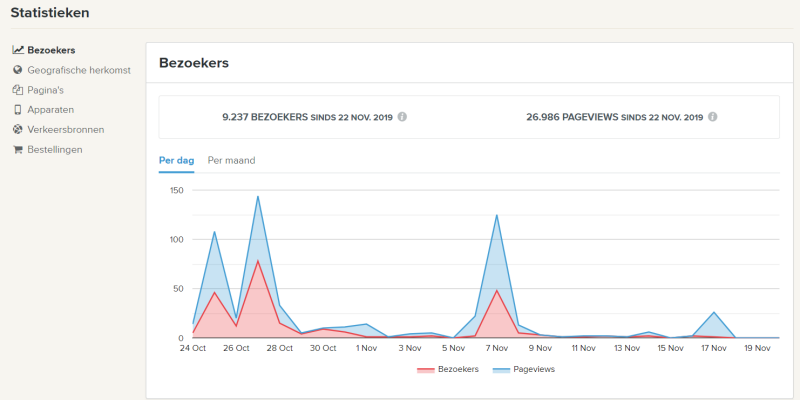Click the Apparaten phone icon
Viewport: 800px width, 400px height.
click(18, 110)
